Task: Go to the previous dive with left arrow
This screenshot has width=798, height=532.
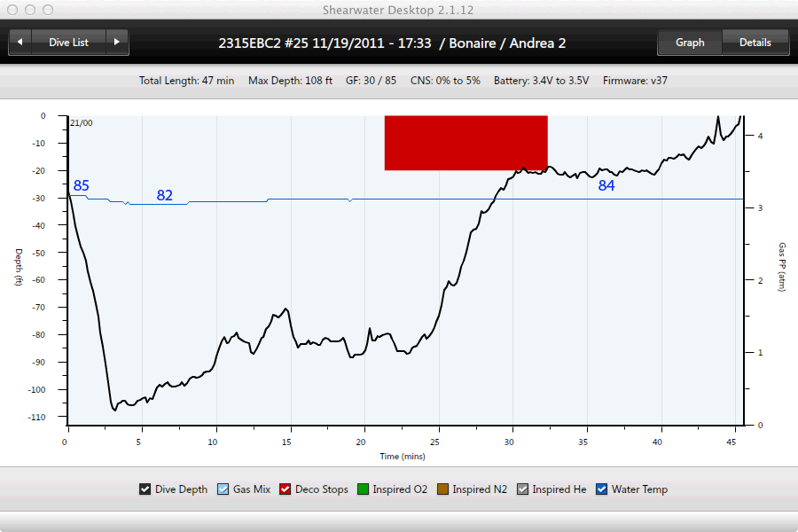Action: pyautogui.click(x=20, y=42)
